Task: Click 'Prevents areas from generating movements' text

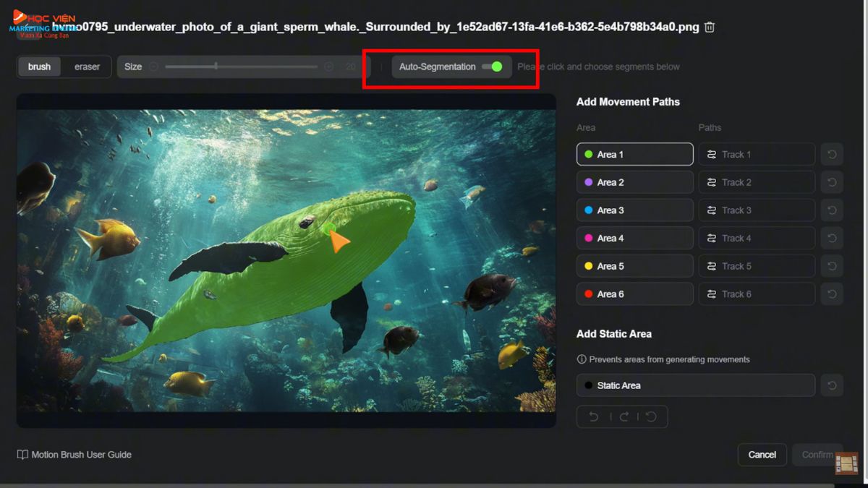Action: point(670,359)
